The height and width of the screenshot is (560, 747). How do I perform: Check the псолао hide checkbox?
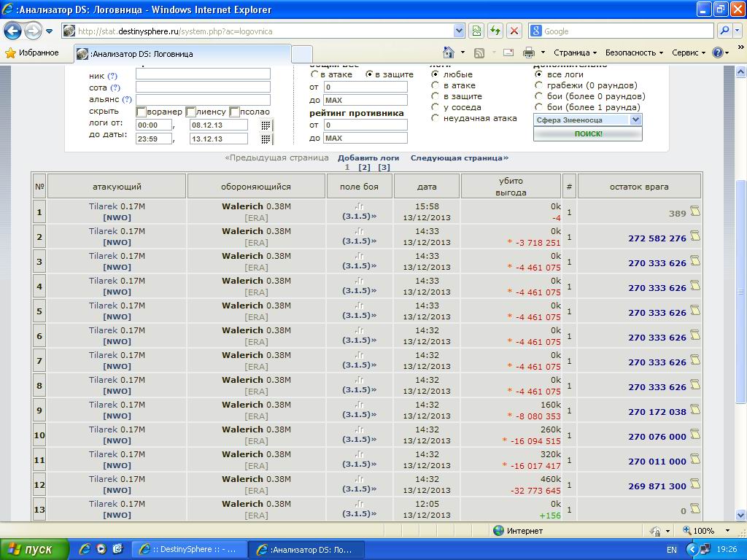[x=234, y=112]
